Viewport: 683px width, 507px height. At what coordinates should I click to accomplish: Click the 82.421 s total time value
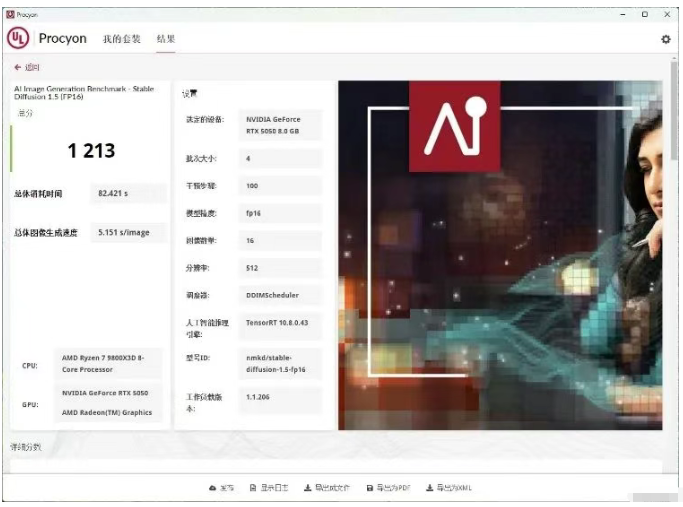tap(128, 193)
